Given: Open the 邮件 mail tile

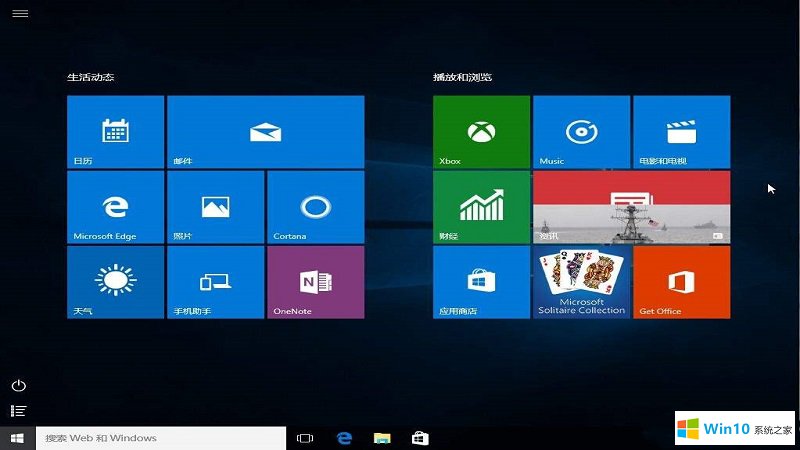Looking at the screenshot, I should (266, 132).
